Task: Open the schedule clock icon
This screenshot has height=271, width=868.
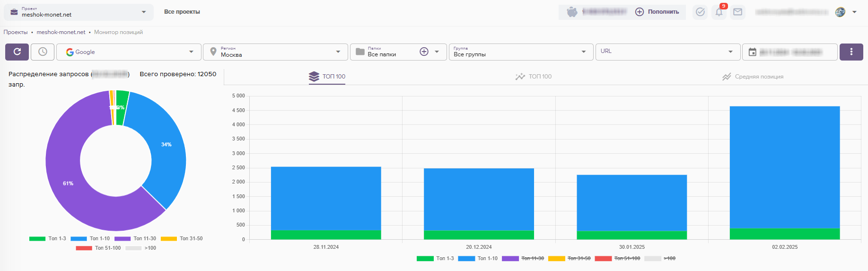Action: pos(43,52)
